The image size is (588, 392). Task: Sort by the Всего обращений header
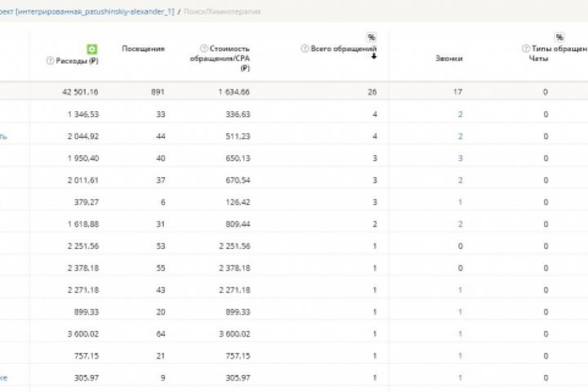(344, 49)
